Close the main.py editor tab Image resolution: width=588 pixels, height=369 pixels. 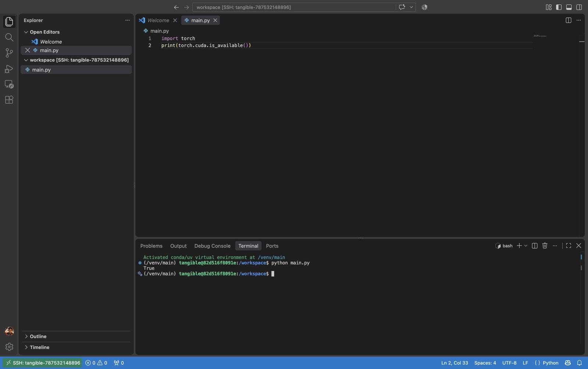click(215, 20)
